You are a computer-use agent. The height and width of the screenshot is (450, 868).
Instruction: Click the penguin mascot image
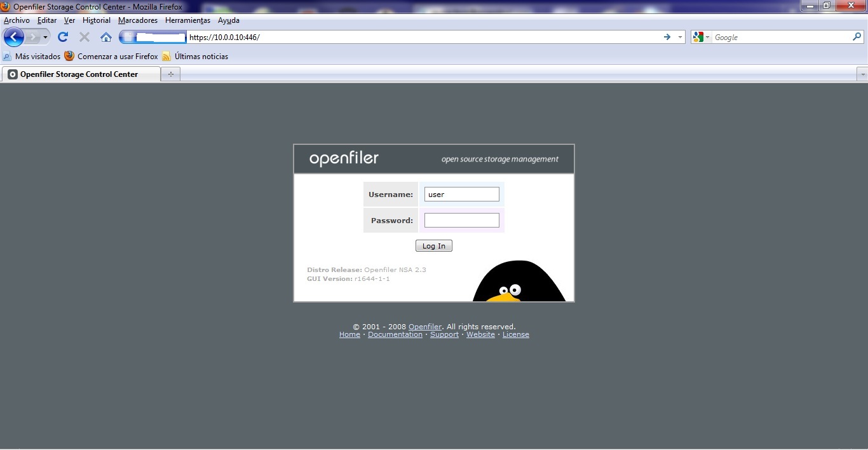point(519,281)
